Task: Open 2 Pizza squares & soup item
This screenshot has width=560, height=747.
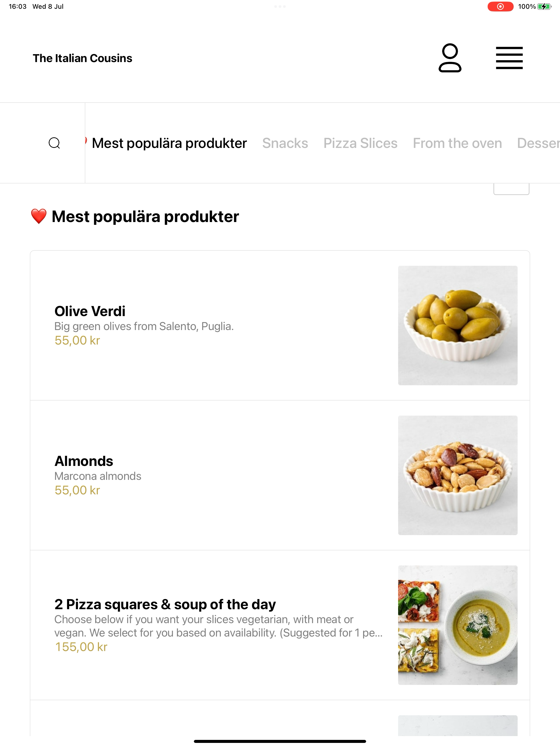Action: coord(280,625)
